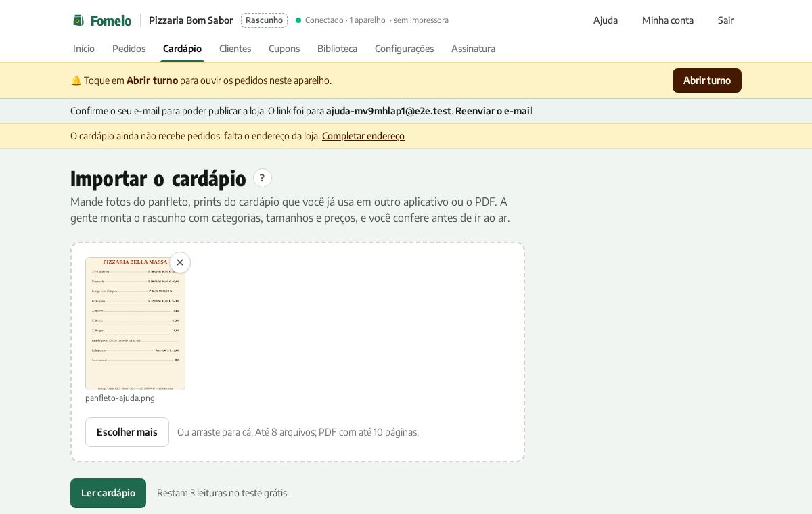Click the Abrir turno button
812x514 pixels.
[707, 80]
